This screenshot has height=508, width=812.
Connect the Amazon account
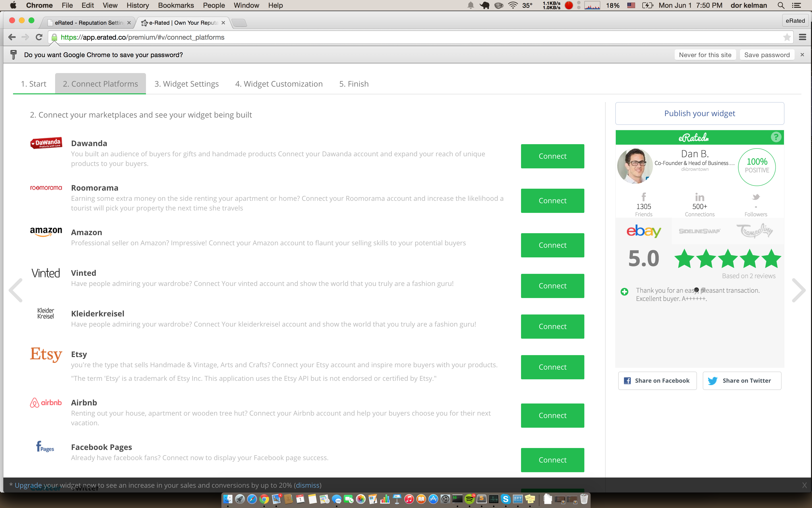tap(552, 245)
